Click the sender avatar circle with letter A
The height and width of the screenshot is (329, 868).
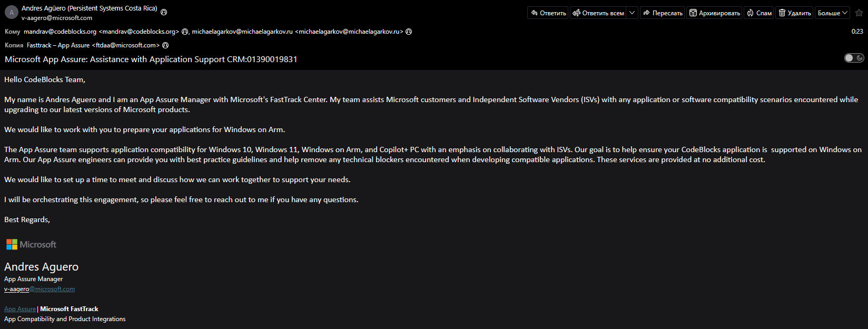click(11, 13)
